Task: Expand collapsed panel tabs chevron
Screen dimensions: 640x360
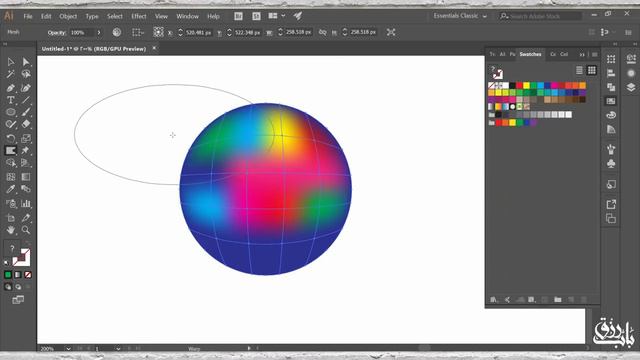Action: click(582, 54)
